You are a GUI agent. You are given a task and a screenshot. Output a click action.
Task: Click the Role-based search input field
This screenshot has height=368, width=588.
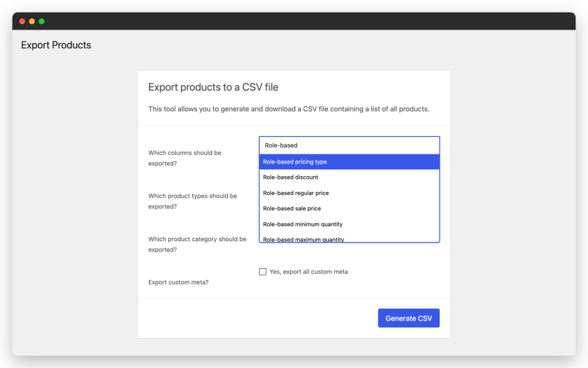click(x=349, y=145)
